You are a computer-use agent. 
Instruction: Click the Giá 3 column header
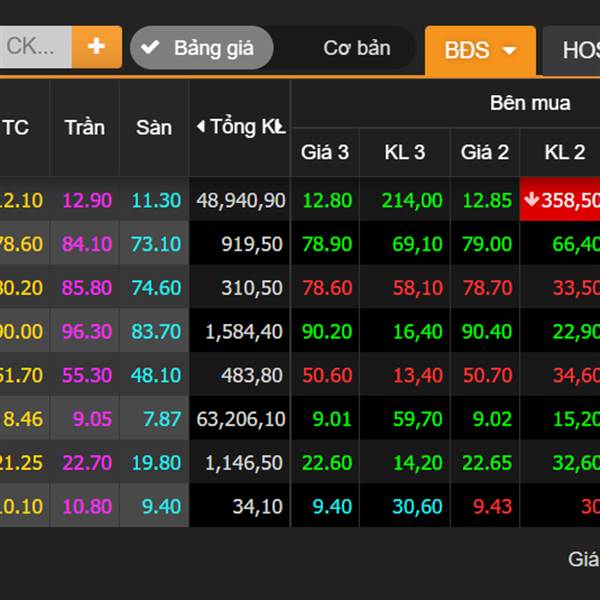pyautogui.click(x=325, y=152)
